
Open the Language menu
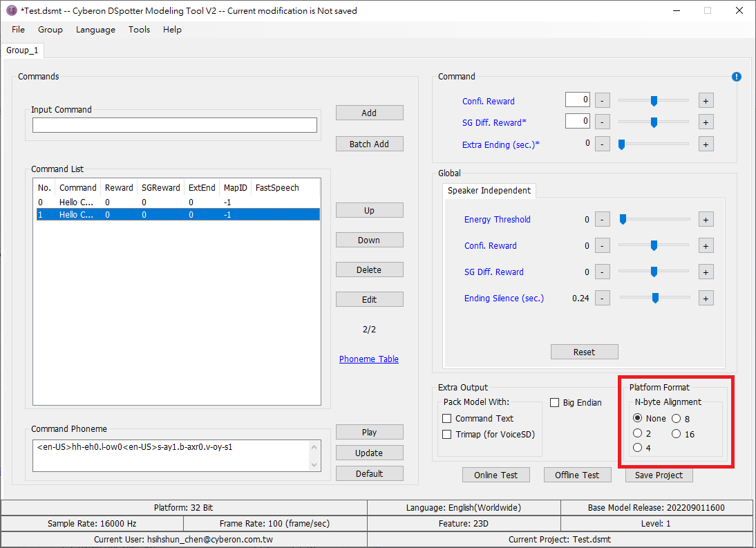point(95,30)
